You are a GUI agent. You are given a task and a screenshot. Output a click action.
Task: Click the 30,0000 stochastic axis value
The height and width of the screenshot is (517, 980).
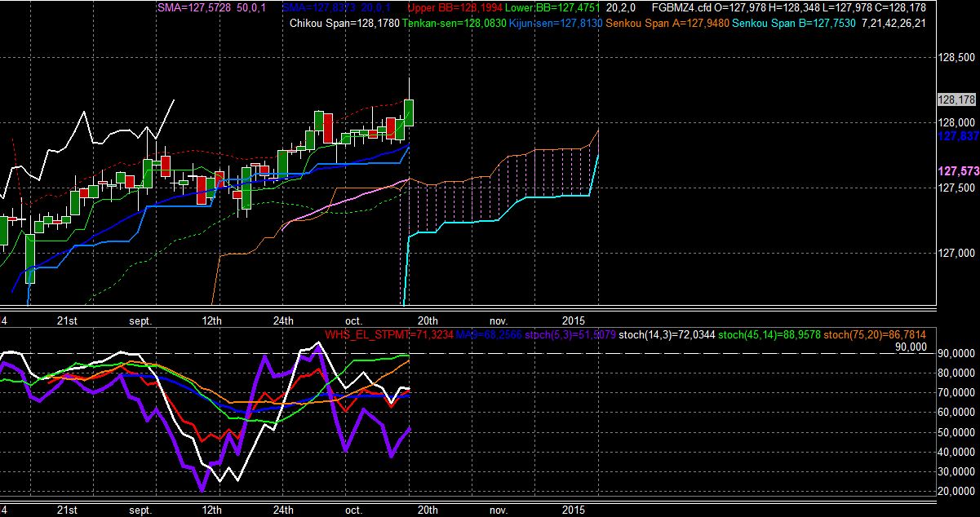[x=958, y=471]
